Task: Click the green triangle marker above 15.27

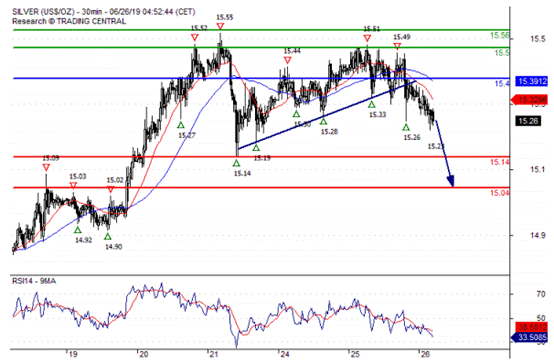Action: click(x=181, y=125)
